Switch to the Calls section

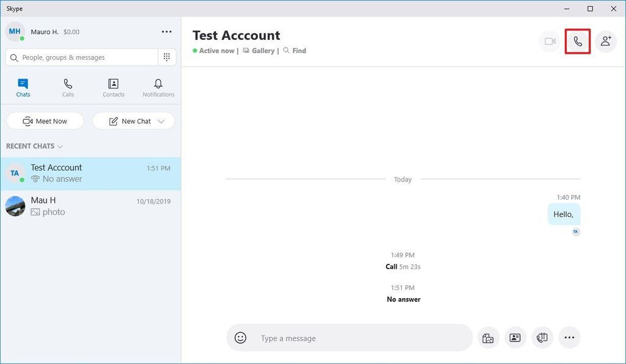[67, 87]
